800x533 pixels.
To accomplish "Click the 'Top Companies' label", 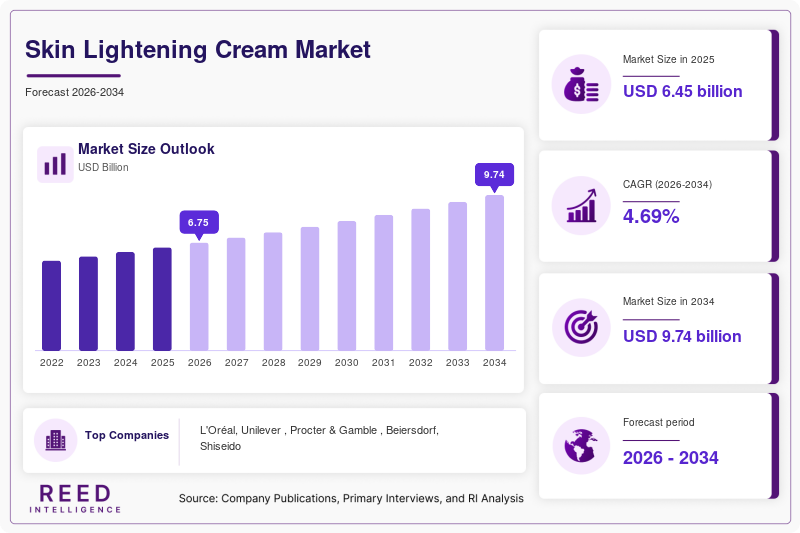I will pyautogui.click(x=127, y=435).
